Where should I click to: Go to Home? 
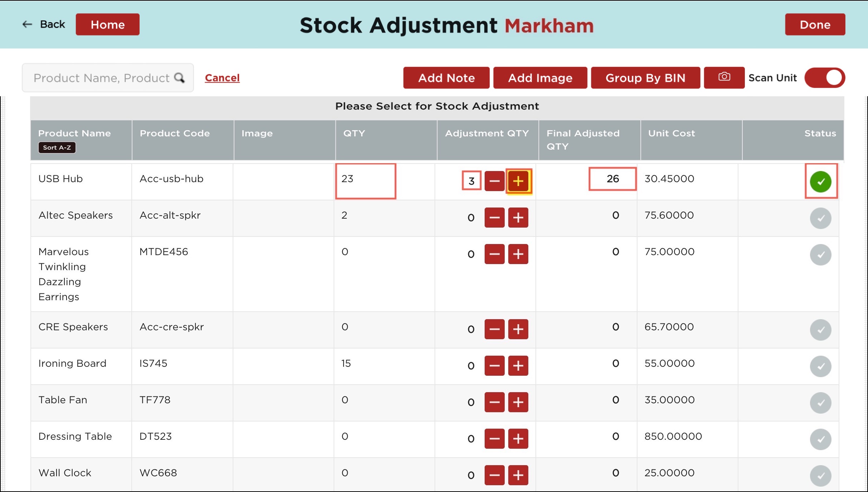pyautogui.click(x=107, y=24)
